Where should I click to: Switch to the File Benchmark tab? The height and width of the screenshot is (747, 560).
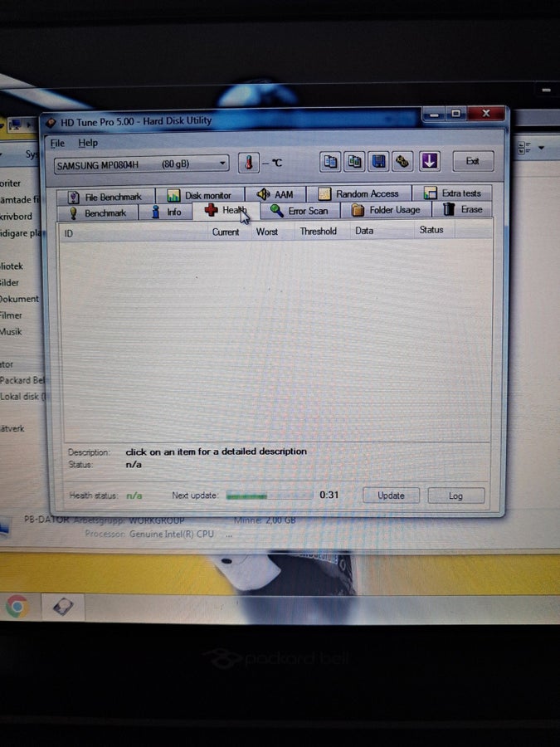tap(105, 197)
